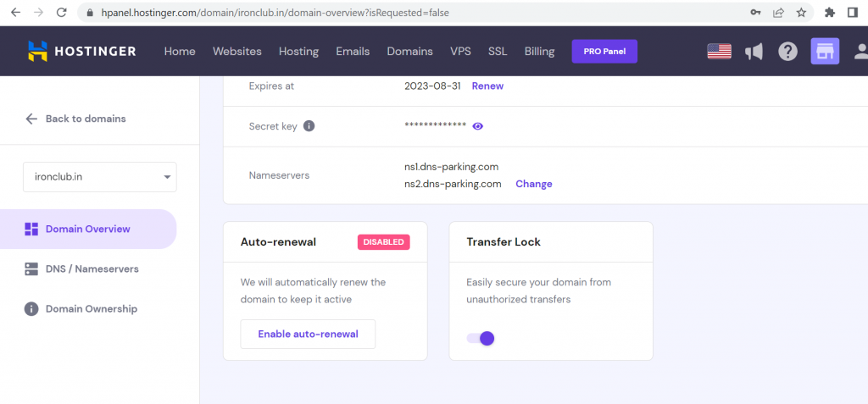Open the megaphone announcements icon
This screenshot has width=868, height=404.
pos(754,52)
